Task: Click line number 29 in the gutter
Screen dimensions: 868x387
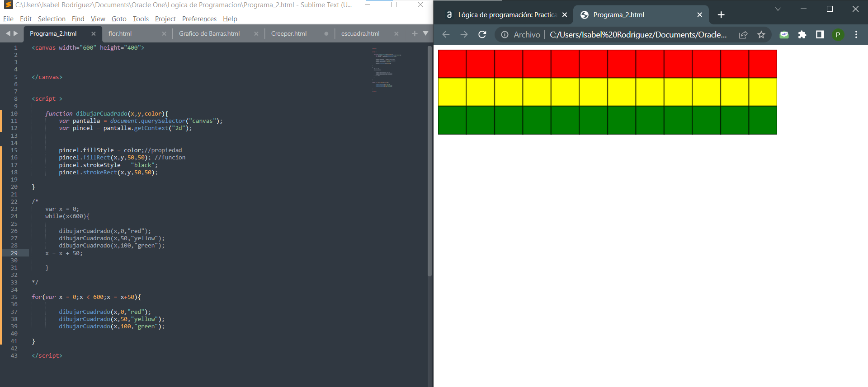Action: 14,253
